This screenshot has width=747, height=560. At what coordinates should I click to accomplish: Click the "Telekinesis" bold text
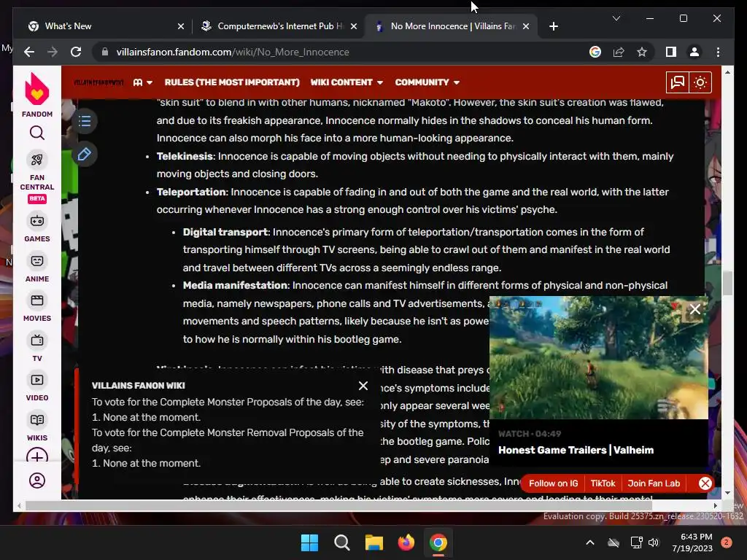(185, 156)
